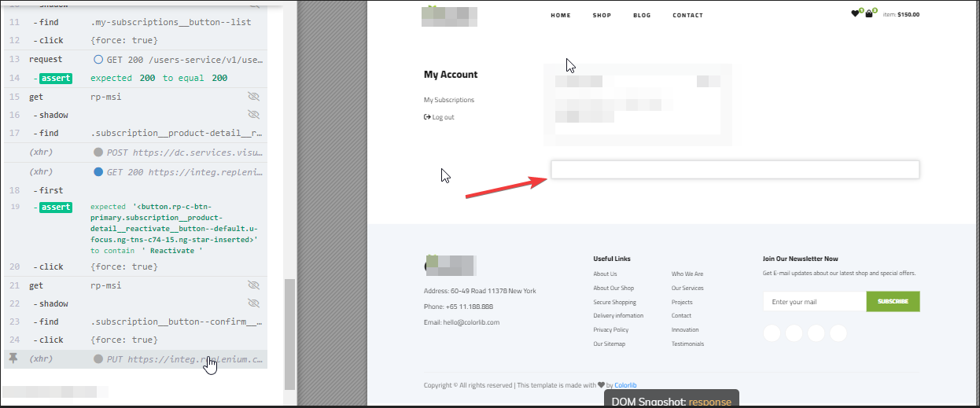Click the pin icon on the PUT xhr row

coord(13,358)
